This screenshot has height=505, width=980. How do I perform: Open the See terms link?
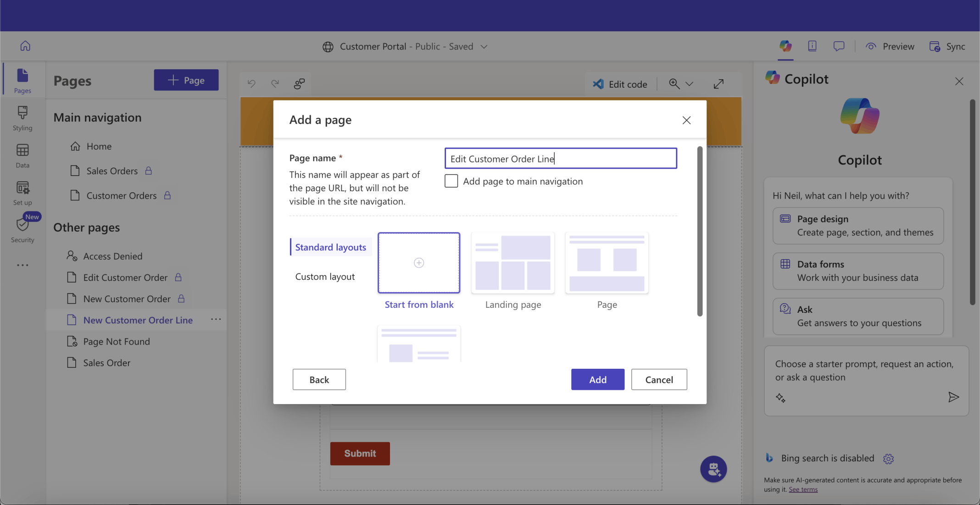[x=803, y=489]
